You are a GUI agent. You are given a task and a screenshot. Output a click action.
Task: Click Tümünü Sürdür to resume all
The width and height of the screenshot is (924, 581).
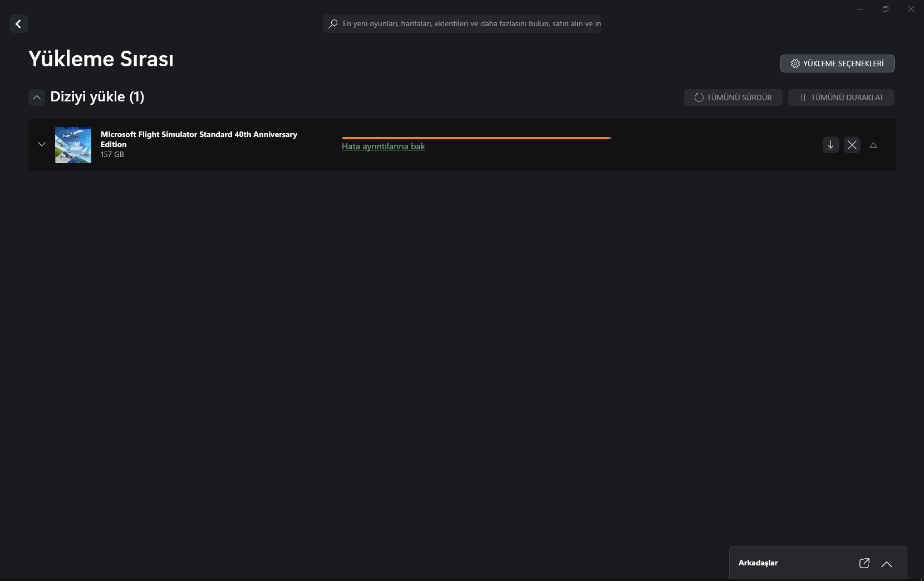pyautogui.click(x=733, y=97)
